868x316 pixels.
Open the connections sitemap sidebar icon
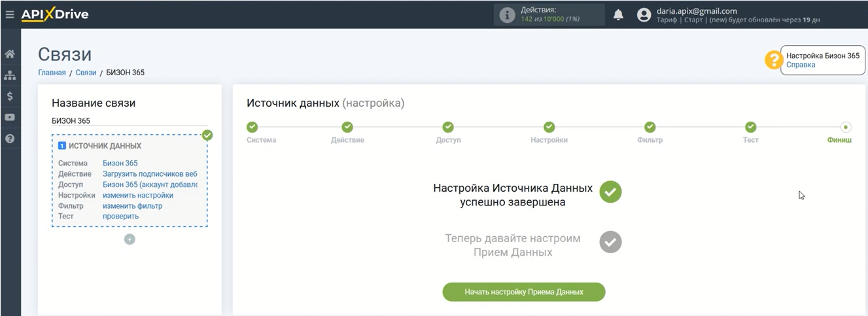tap(10, 75)
